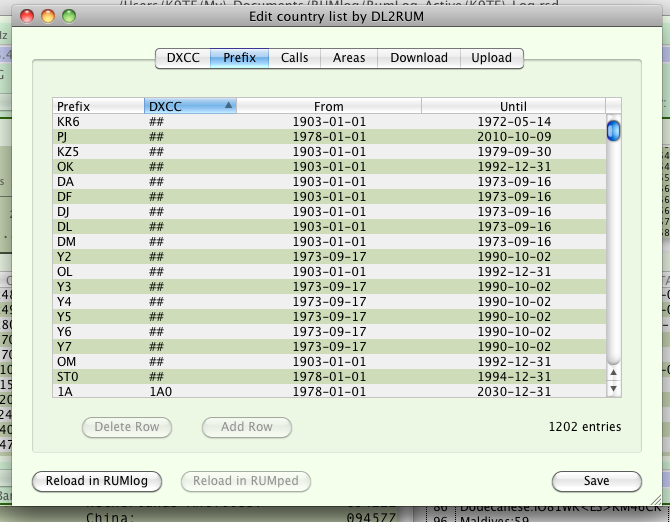Image resolution: width=670 pixels, height=522 pixels.
Task: Click the Until column header
Action: click(513, 106)
